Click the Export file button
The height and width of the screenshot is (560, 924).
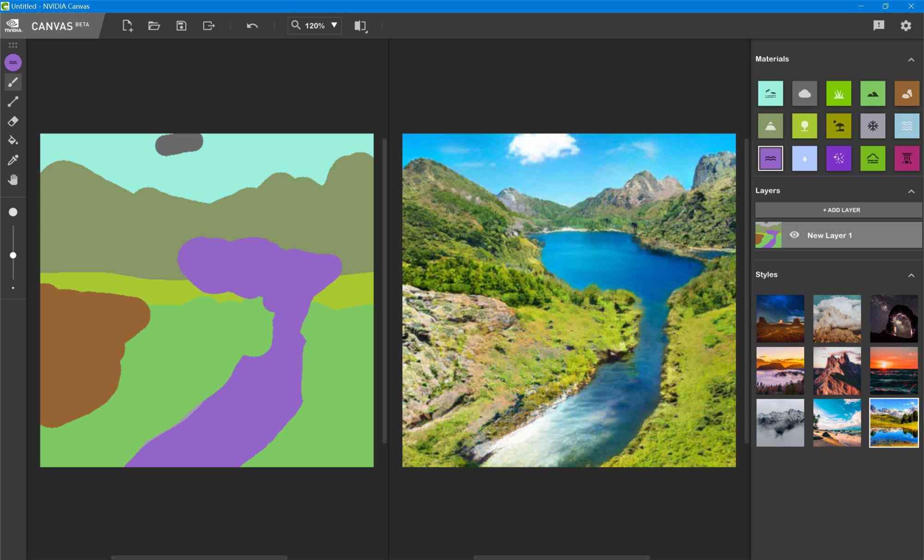pos(209,25)
